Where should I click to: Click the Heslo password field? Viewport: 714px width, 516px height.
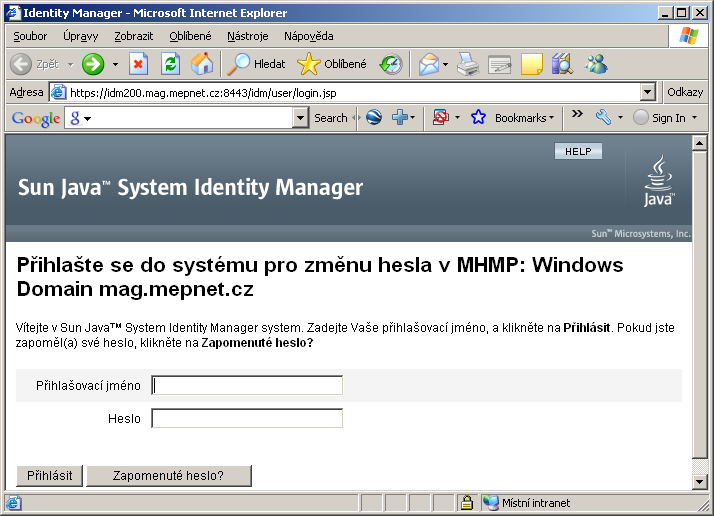pos(247,419)
